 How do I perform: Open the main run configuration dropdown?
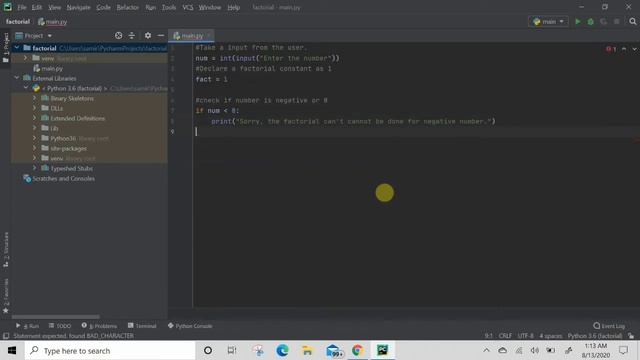[548, 22]
